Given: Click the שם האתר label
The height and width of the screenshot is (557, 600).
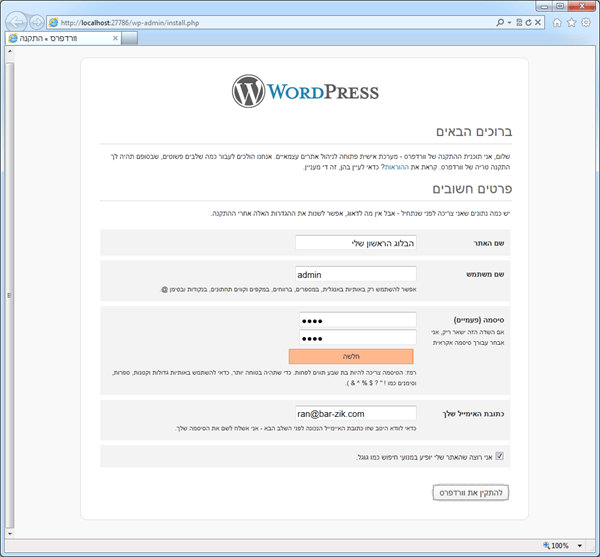Looking at the screenshot, I should (489, 243).
